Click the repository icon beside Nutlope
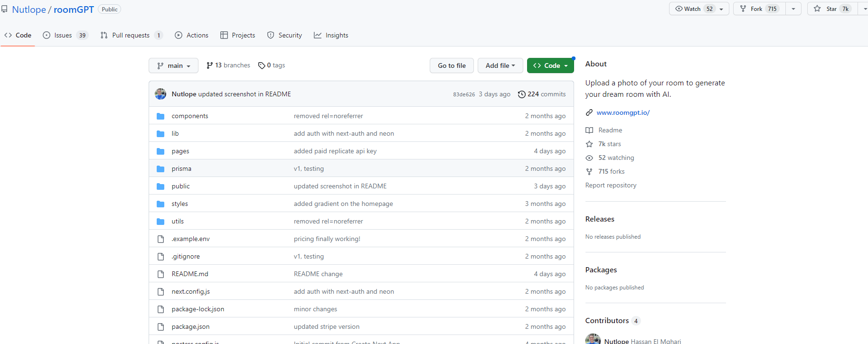This screenshot has width=868, height=344. coord(4,9)
